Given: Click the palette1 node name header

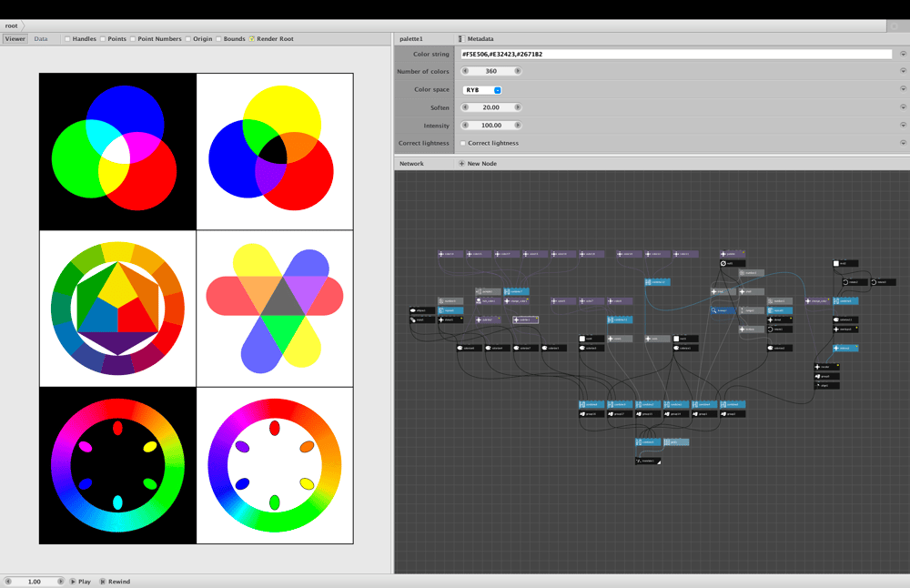Looking at the screenshot, I should [411, 39].
